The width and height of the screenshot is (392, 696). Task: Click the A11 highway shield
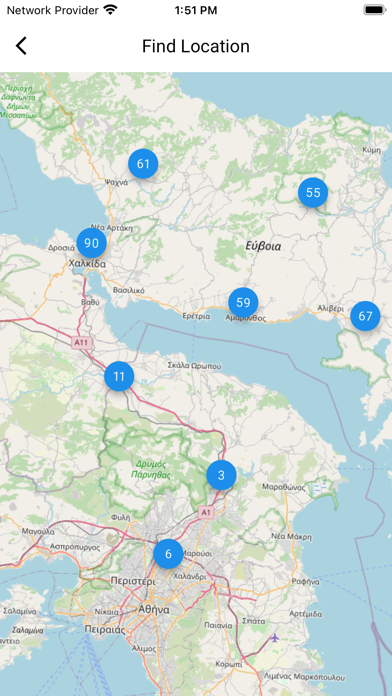point(82,343)
